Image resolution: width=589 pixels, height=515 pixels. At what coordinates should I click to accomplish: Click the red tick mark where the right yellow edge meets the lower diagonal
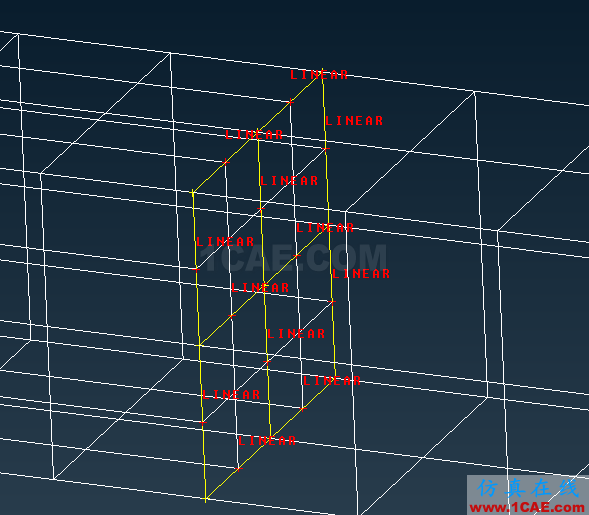click(332, 302)
